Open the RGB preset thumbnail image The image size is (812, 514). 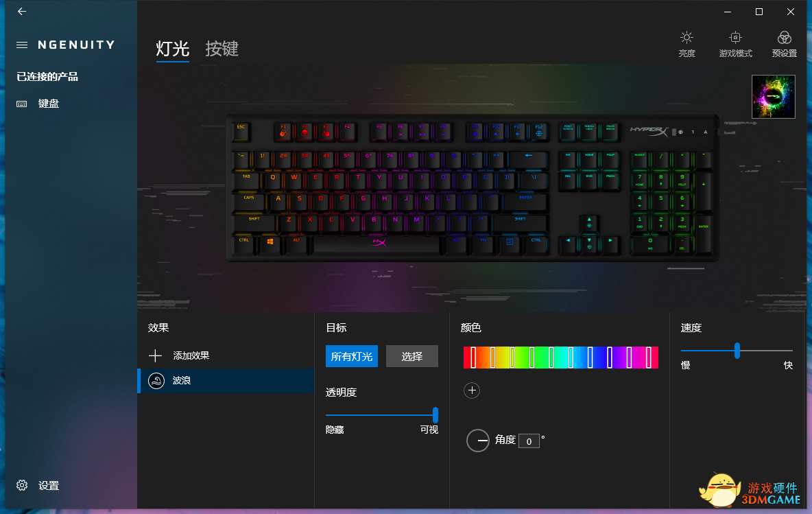tap(773, 97)
